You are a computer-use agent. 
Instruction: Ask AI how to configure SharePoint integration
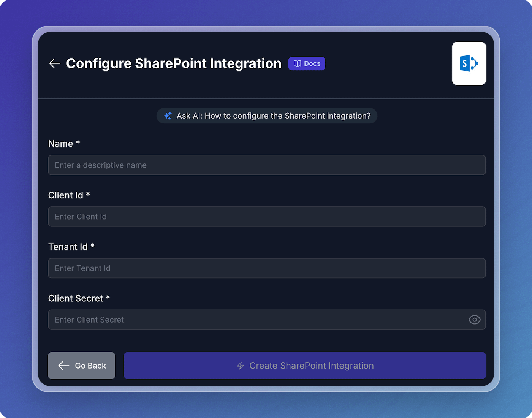click(267, 116)
